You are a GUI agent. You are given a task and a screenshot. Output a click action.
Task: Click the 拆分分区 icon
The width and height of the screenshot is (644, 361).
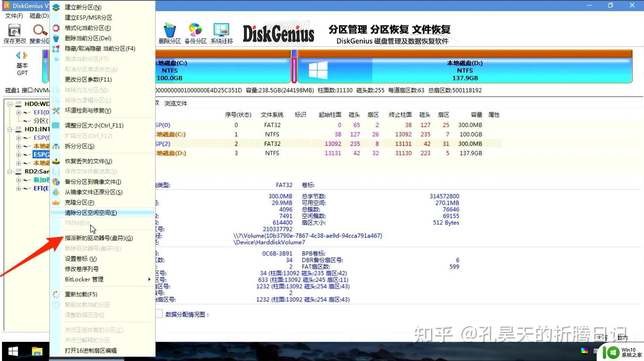[x=56, y=146]
